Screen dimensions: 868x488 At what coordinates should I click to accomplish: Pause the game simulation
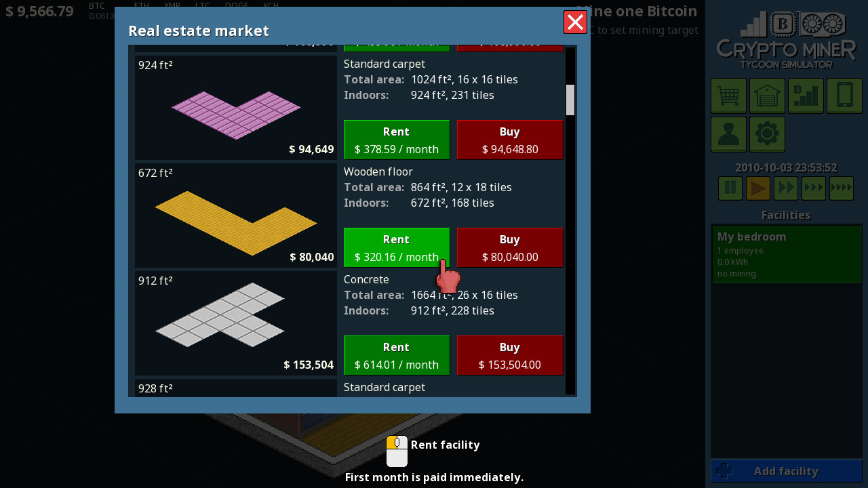[730, 188]
